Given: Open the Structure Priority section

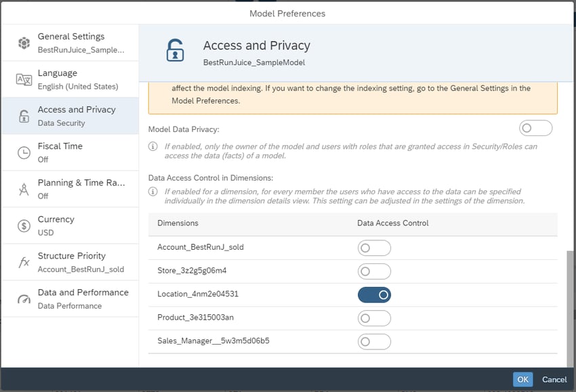Looking at the screenshot, I should tap(70, 262).
